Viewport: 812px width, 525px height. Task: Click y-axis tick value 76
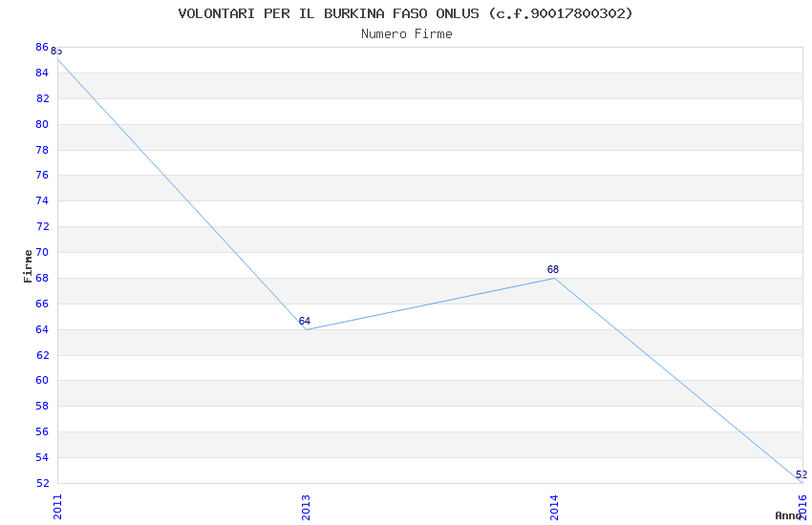pyautogui.click(x=42, y=175)
